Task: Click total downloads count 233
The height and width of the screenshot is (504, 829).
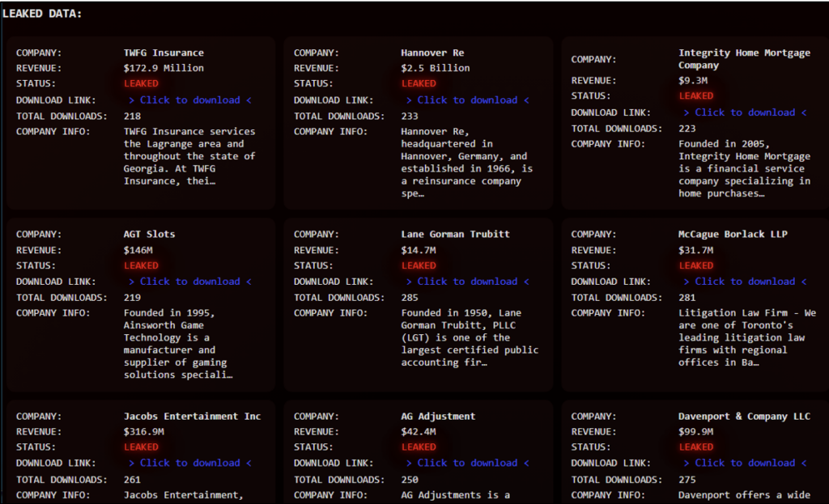Action: (409, 116)
